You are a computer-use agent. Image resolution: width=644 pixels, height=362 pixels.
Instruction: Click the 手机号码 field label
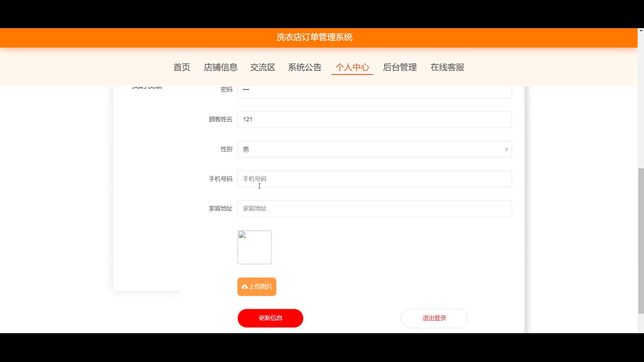pyautogui.click(x=220, y=179)
